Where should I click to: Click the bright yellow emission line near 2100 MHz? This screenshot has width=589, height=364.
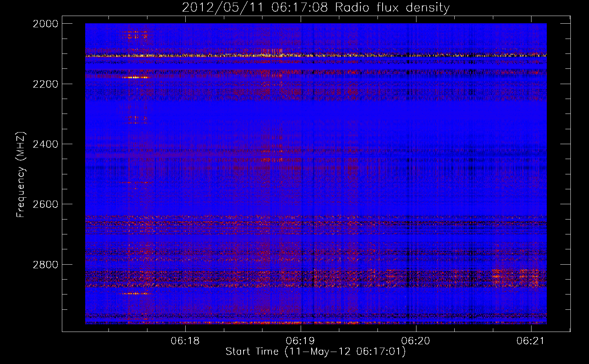[x=316, y=55]
